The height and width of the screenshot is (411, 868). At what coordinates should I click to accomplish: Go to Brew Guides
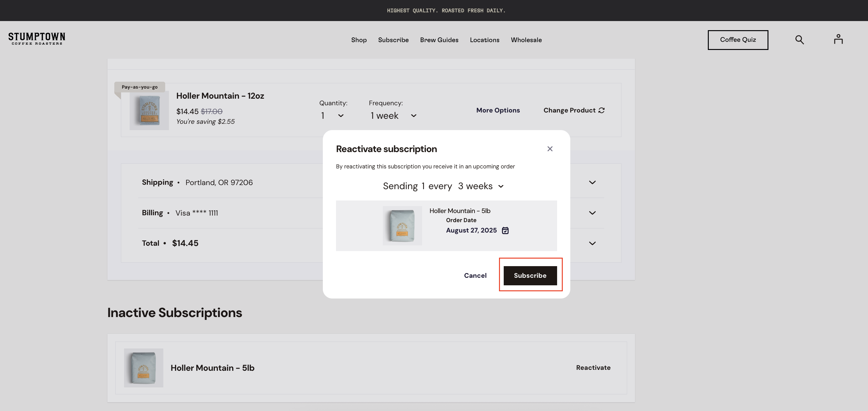[x=439, y=40]
